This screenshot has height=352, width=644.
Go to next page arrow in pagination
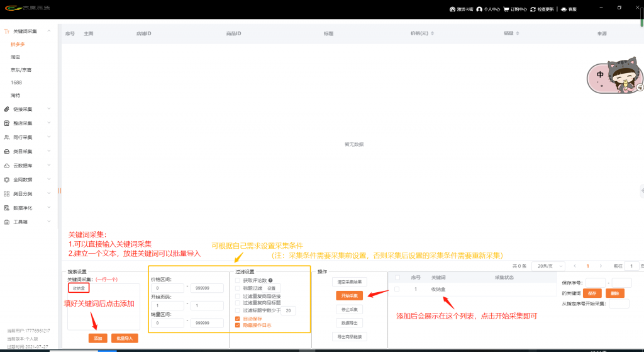click(x=601, y=266)
